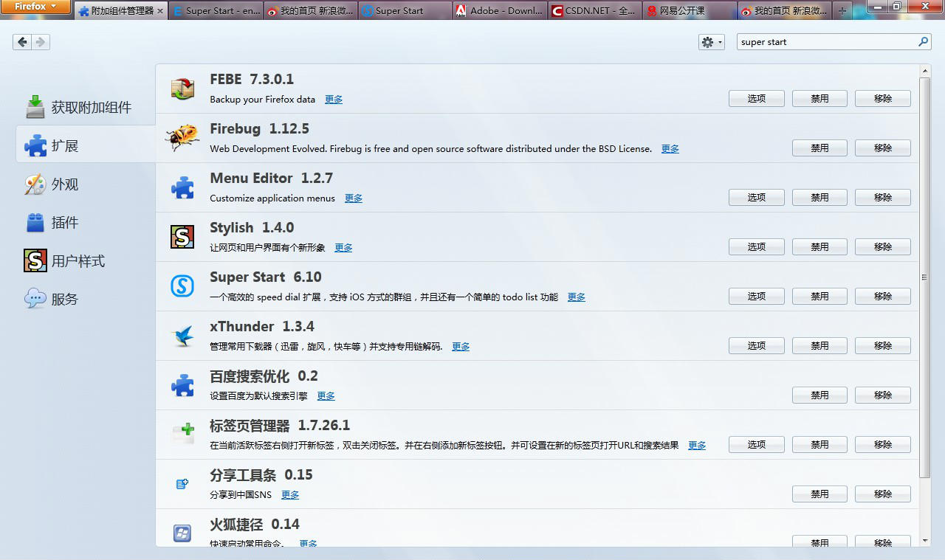Select 外观 category in sidebar
This screenshot has height=560, width=945.
pyautogui.click(x=85, y=184)
